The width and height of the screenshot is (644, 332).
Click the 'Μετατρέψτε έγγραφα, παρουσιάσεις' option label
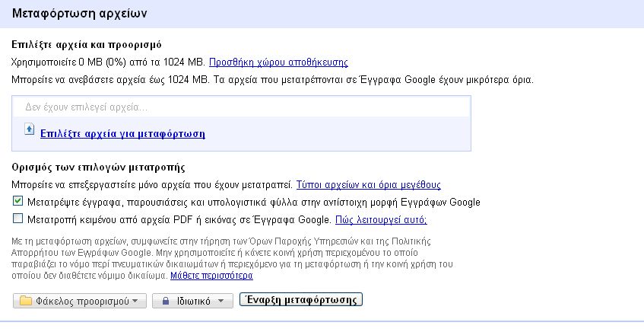pos(253,203)
